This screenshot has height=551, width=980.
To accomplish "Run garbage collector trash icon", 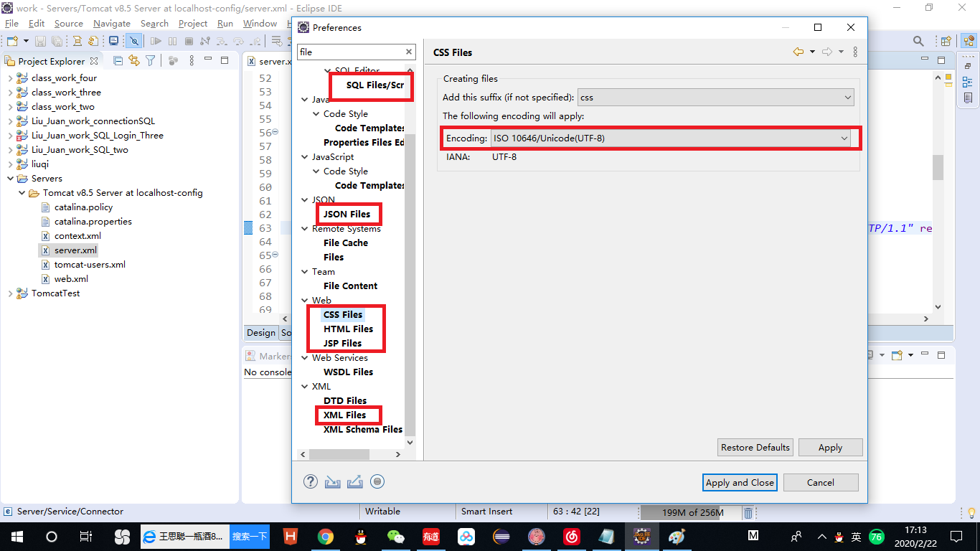I will click(x=748, y=512).
